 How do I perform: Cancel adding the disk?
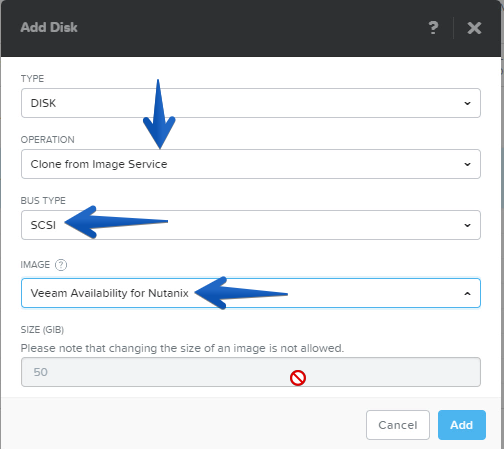[398, 425]
